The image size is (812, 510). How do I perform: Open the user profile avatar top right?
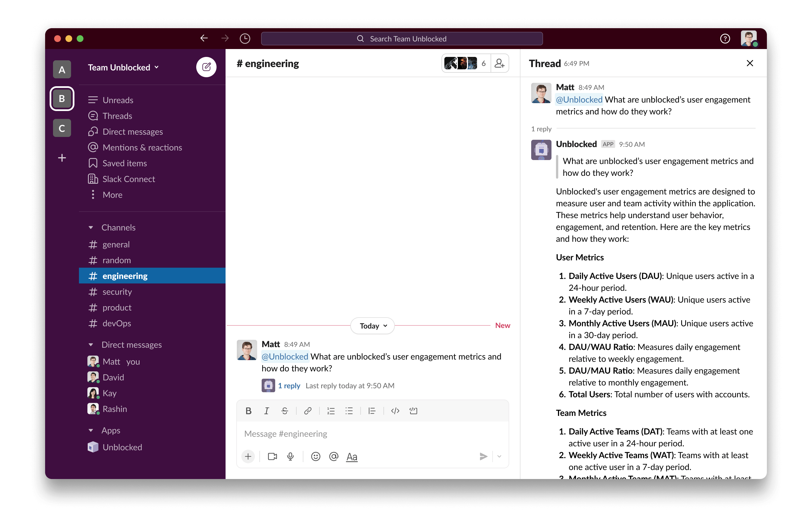(x=749, y=38)
